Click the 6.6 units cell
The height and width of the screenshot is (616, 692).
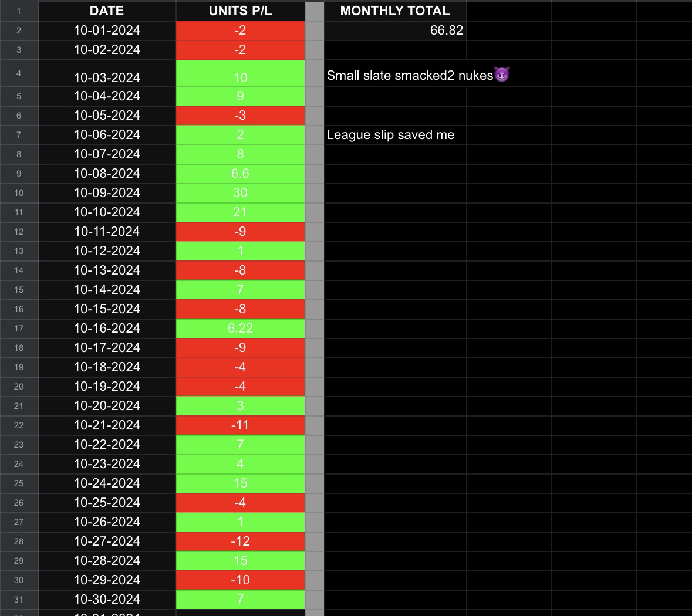coord(240,174)
